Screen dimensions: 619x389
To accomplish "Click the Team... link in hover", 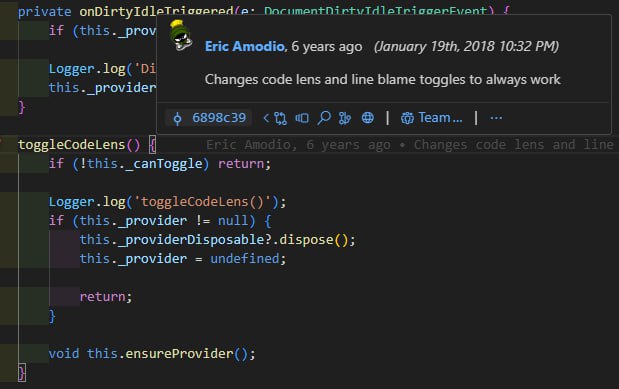I will tap(431, 118).
